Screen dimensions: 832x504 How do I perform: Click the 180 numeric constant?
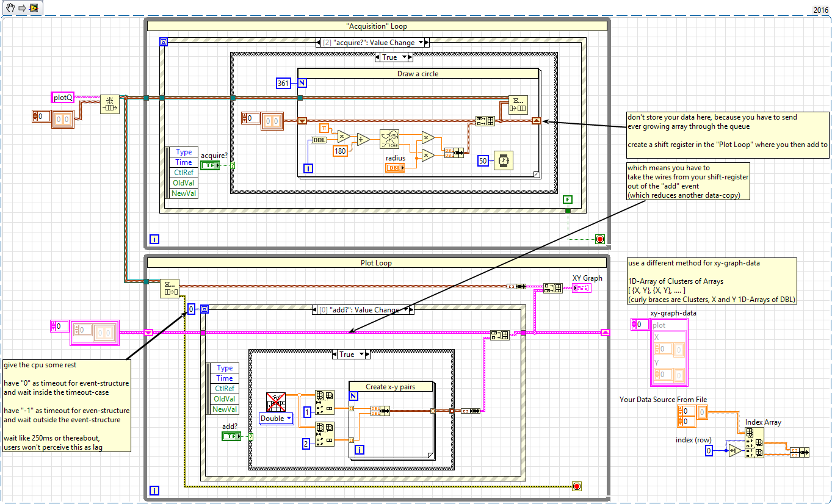click(x=341, y=151)
